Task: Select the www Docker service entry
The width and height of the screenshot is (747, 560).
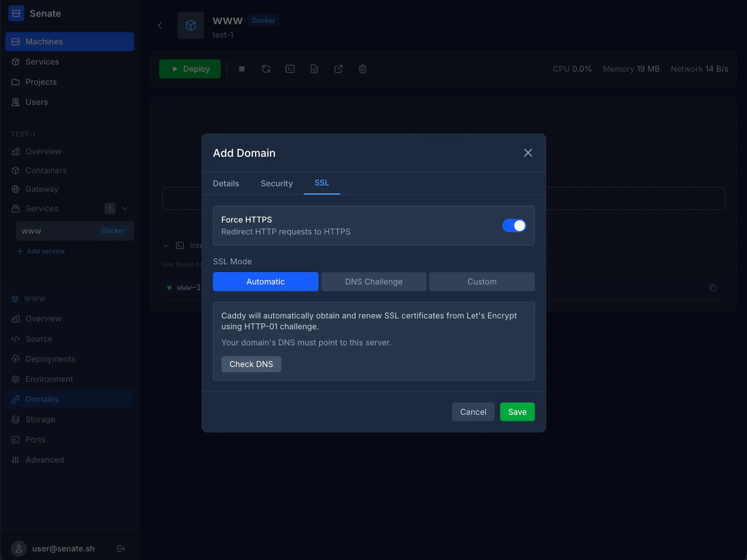Action: [x=75, y=231]
